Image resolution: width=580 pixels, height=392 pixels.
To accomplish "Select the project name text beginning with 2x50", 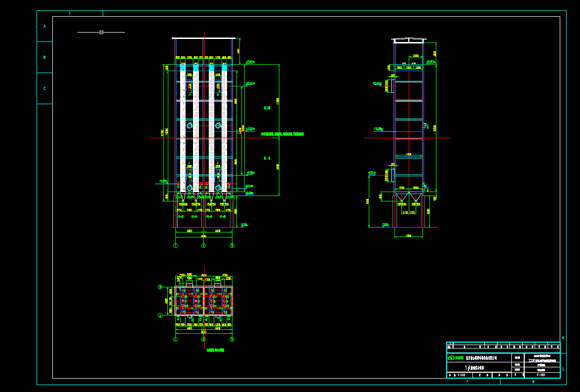I will coord(542,360).
